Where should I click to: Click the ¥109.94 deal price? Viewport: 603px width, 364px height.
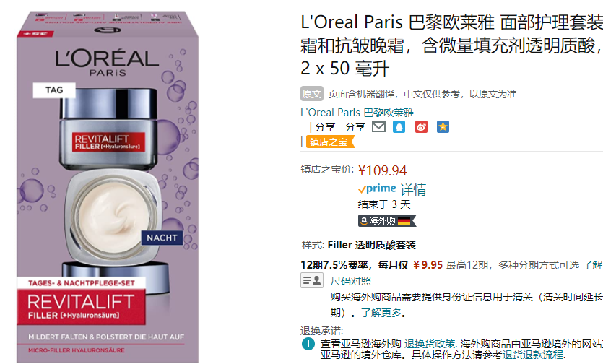(x=382, y=170)
